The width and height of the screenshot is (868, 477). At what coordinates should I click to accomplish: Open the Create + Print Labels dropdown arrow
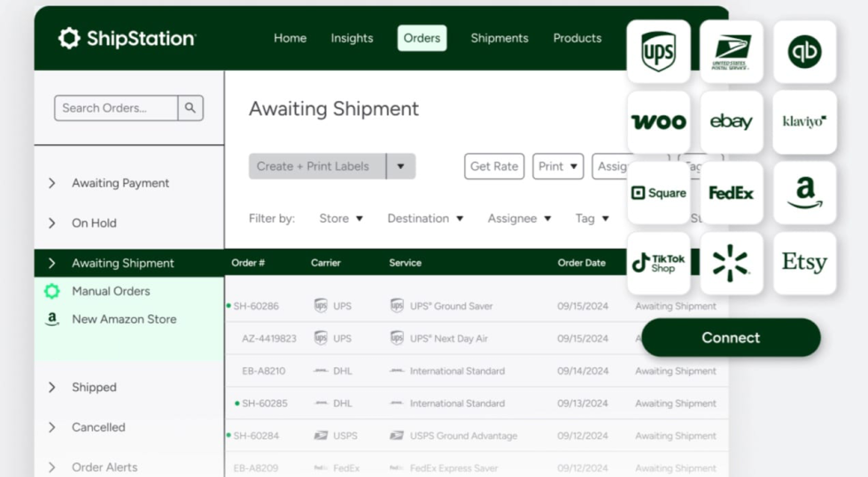click(400, 166)
